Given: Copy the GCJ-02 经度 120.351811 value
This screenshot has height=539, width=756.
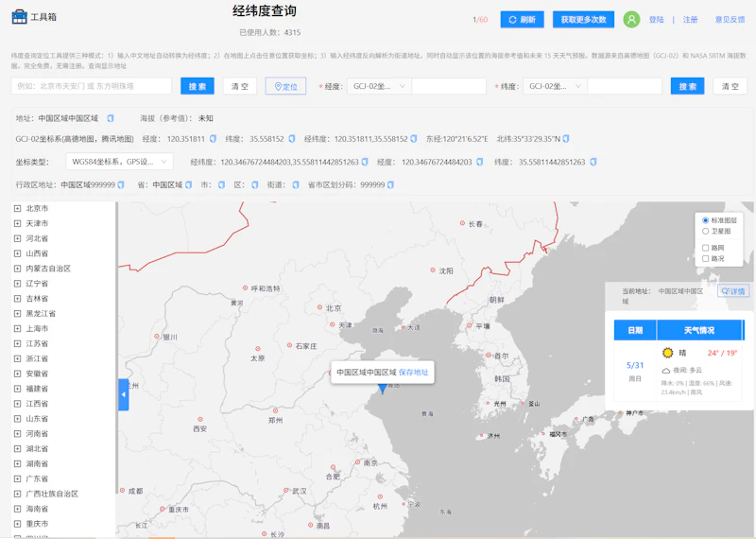Looking at the screenshot, I should 213,139.
